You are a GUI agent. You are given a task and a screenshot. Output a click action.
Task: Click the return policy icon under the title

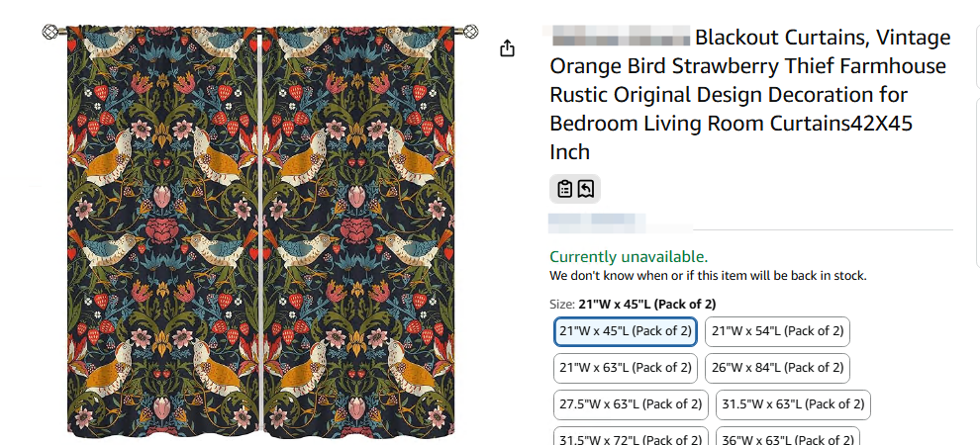click(586, 189)
